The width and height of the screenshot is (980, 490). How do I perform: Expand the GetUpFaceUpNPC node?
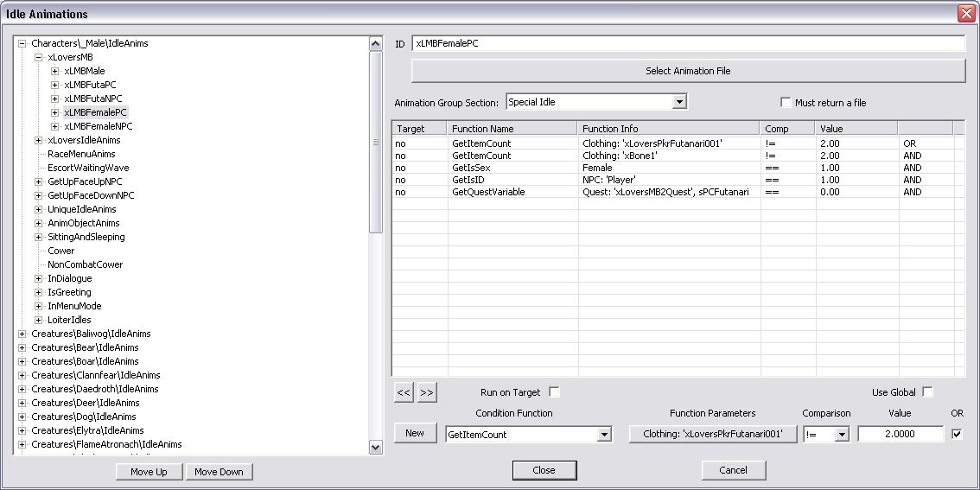pyautogui.click(x=39, y=181)
